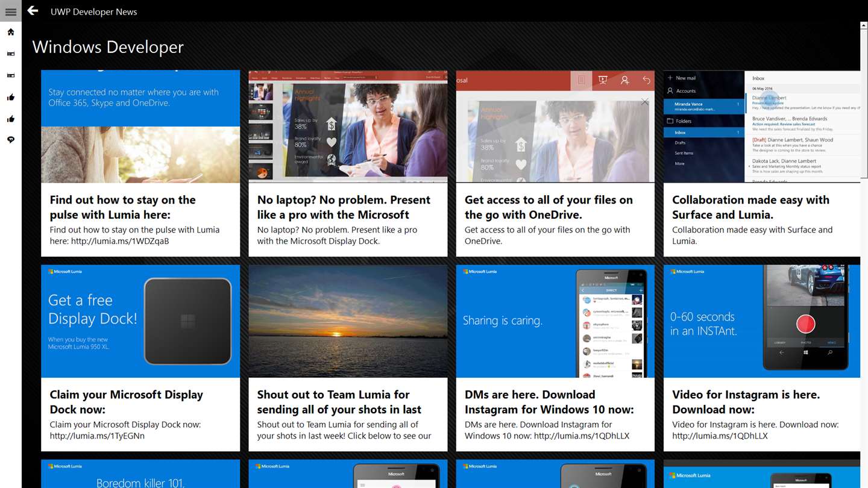Open 'Find out how to stay on the pulse' headline
This screenshot has height=488, width=868.
click(123, 207)
